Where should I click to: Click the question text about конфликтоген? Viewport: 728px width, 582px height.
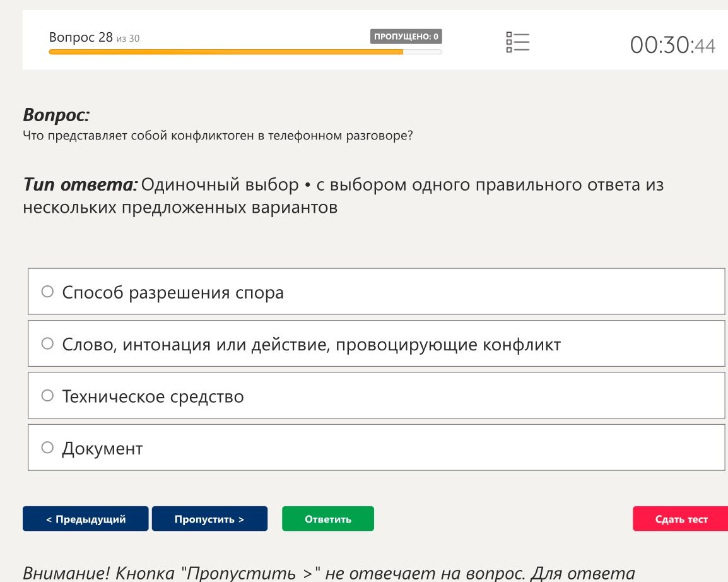tap(218, 136)
